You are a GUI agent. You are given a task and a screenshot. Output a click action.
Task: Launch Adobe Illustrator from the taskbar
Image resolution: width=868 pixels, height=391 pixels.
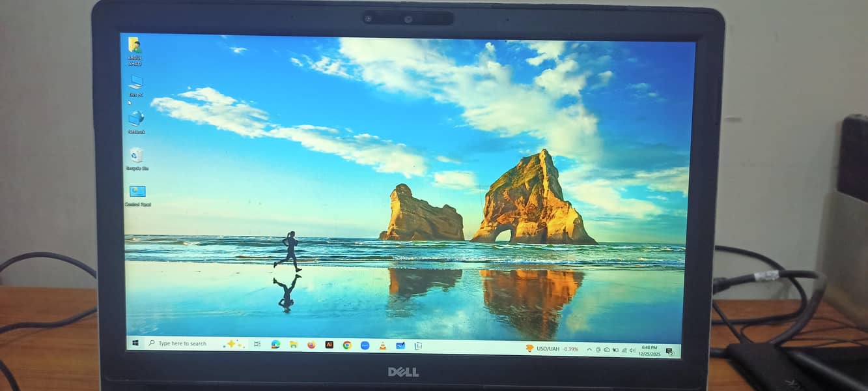(x=329, y=343)
